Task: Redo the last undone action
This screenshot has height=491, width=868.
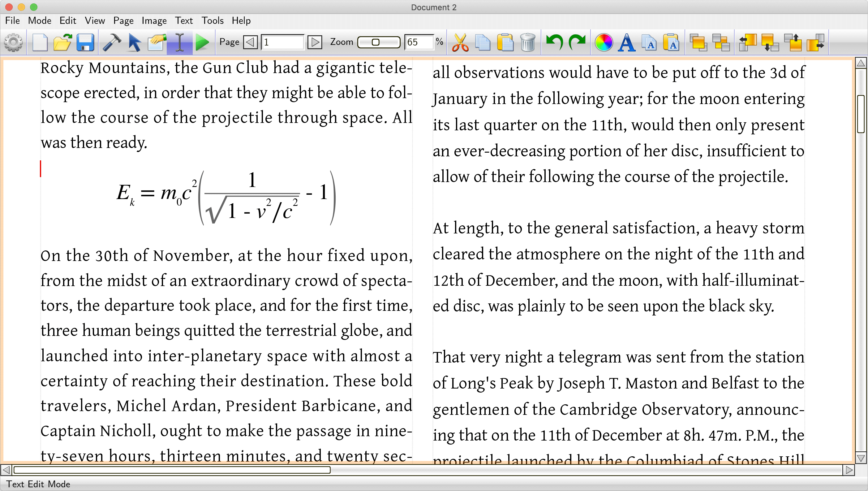Action: pos(577,42)
